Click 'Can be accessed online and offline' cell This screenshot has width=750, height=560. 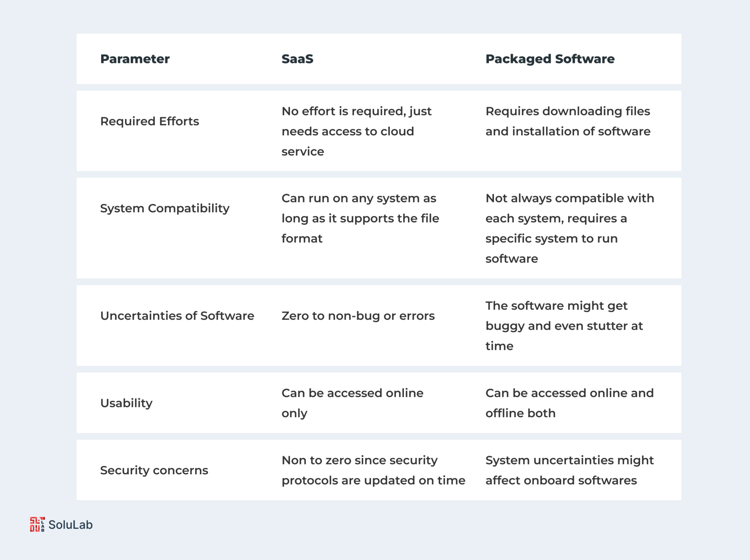[x=569, y=403]
